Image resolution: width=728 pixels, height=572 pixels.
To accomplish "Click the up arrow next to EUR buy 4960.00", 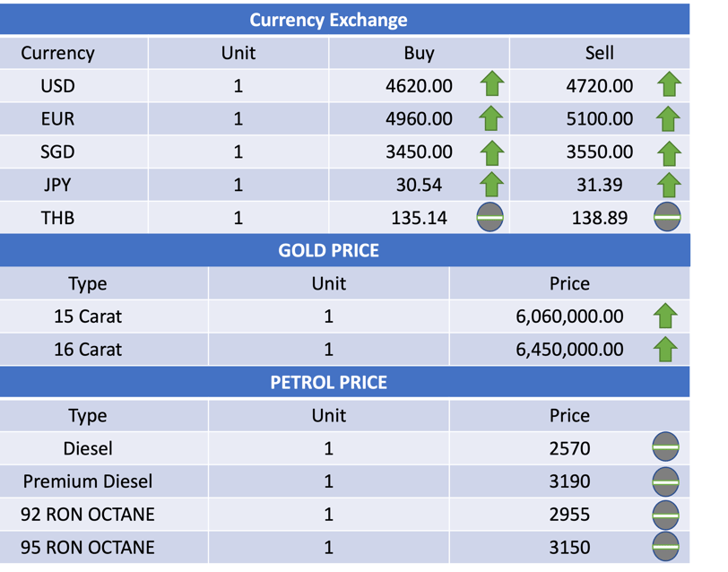I will [490, 119].
